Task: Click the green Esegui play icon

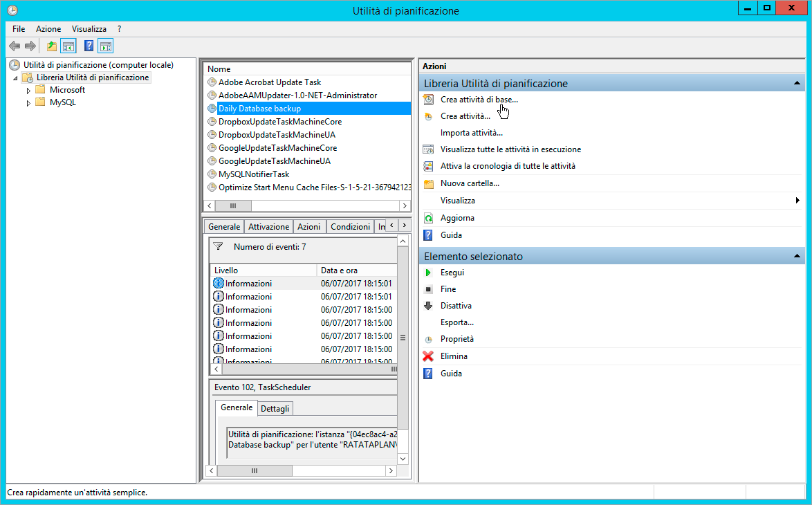Action: 428,273
